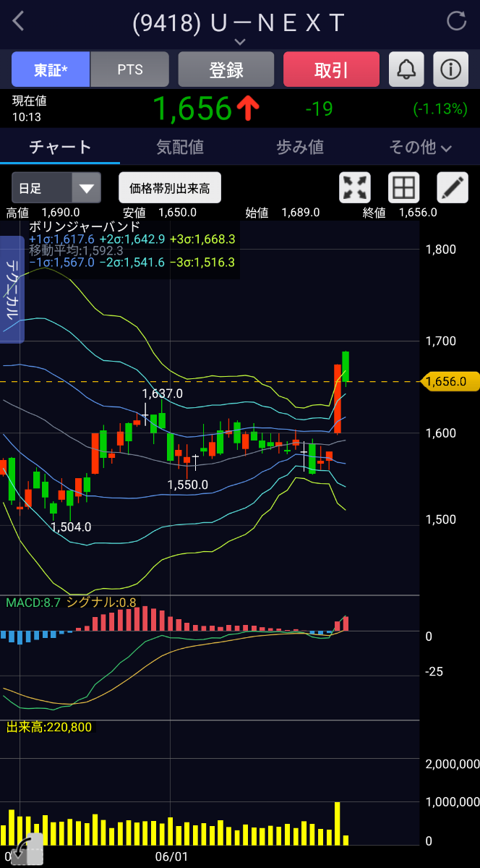Image resolution: width=480 pixels, height=868 pixels.
Task: Tap bottom-left chart corner icon
Action: tap(26, 850)
